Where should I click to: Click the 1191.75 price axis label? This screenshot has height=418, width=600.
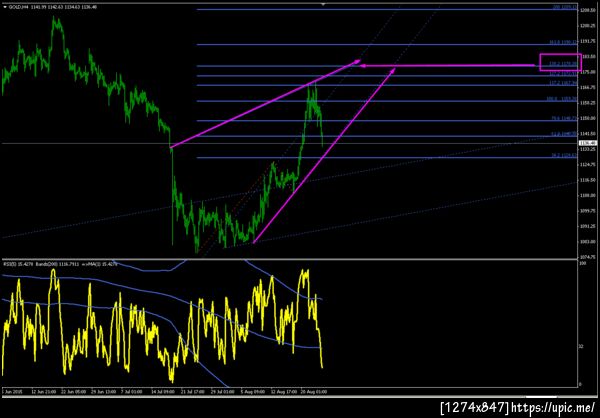pyautogui.click(x=588, y=41)
